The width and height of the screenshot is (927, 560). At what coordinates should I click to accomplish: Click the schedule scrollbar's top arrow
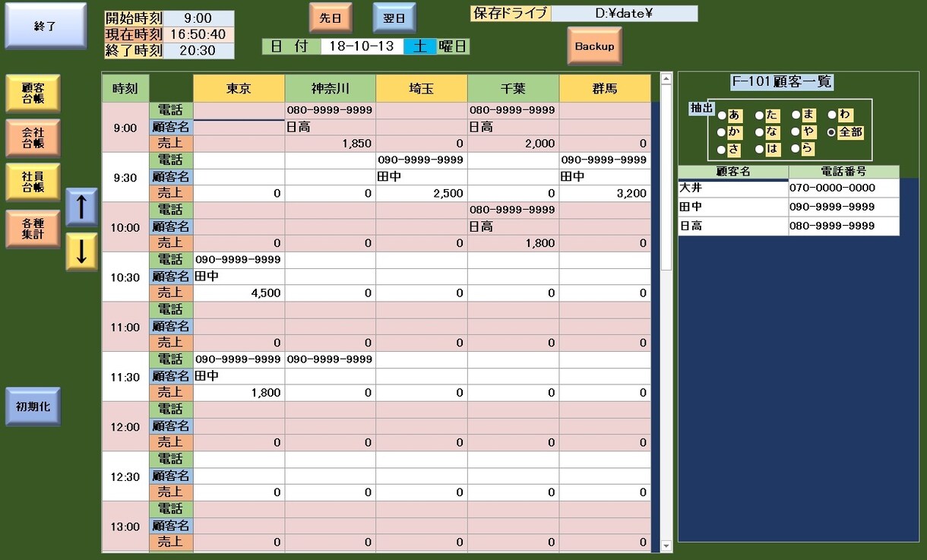point(666,78)
